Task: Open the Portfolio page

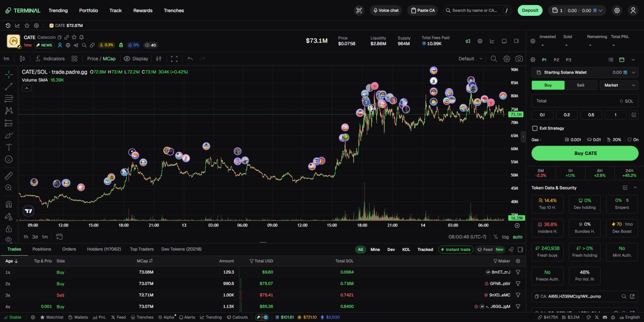Action: [x=89, y=10]
